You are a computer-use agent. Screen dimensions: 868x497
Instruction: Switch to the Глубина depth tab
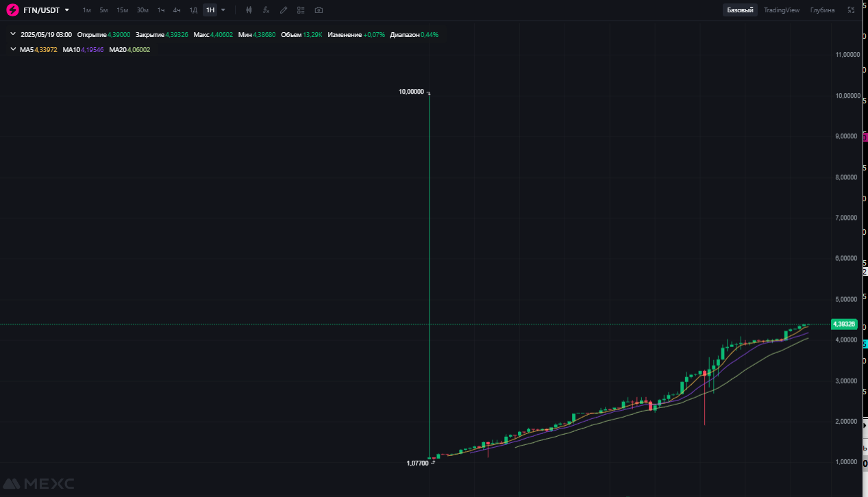[822, 10]
